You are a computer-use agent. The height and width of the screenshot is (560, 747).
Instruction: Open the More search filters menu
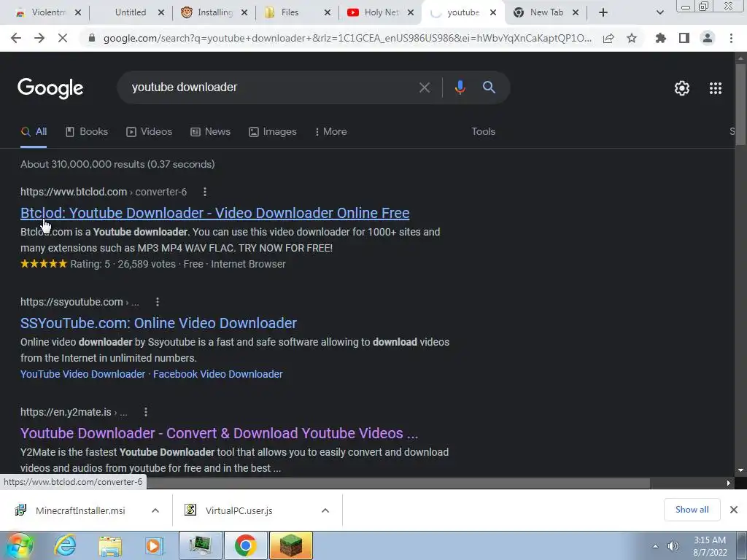click(x=330, y=132)
